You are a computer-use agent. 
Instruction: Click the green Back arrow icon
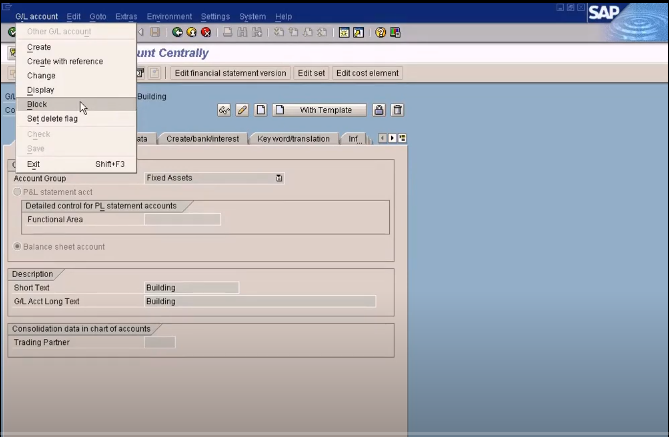(177, 32)
